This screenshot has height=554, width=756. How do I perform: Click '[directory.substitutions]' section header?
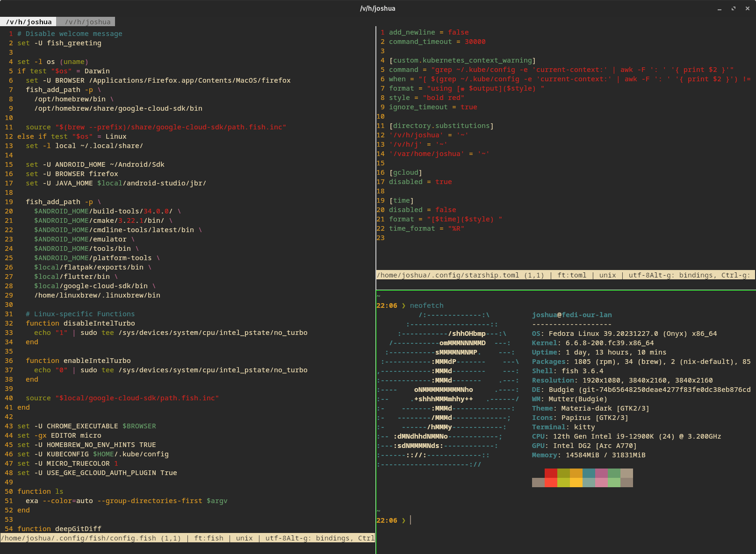[441, 126]
